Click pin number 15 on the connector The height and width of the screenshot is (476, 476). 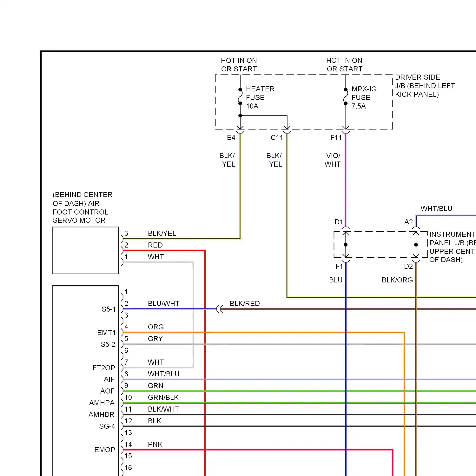pyautogui.click(x=128, y=456)
